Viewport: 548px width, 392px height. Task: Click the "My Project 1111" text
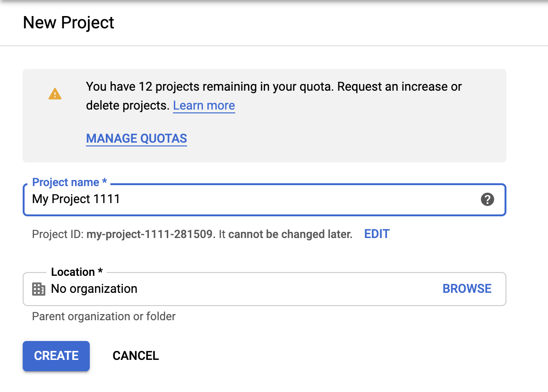tap(76, 199)
